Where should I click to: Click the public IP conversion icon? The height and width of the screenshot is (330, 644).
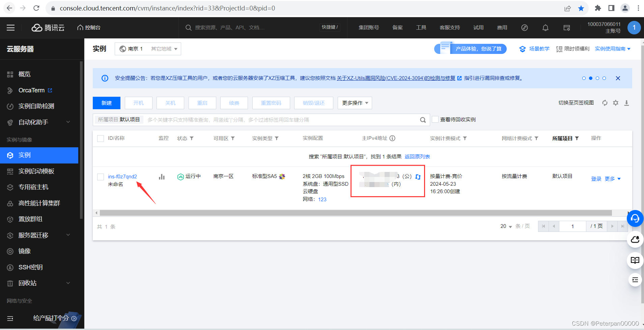click(x=418, y=177)
